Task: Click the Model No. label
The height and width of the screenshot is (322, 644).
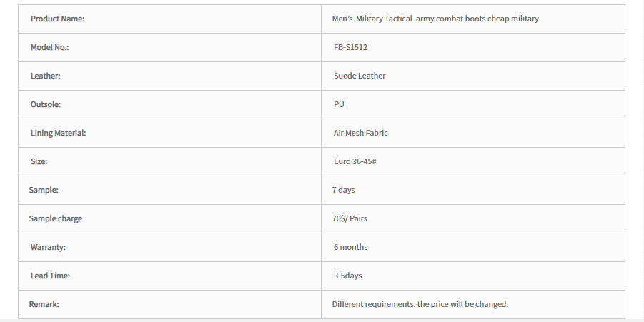Action: click(50, 47)
